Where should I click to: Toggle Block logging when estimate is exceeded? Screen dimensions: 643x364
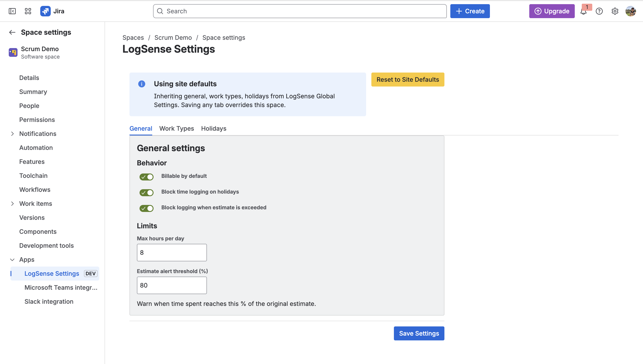pyautogui.click(x=146, y=208)
